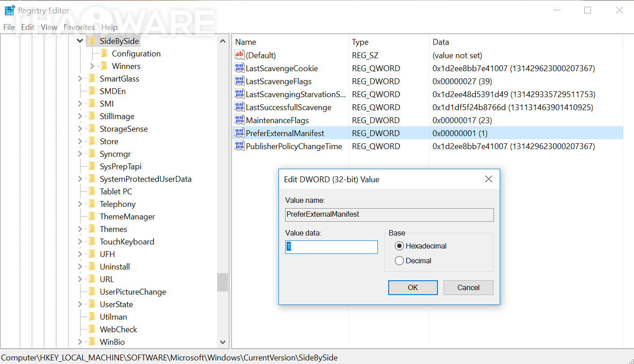634x364 pixels.
Task: Open the View menu
Action: (49, 27)
